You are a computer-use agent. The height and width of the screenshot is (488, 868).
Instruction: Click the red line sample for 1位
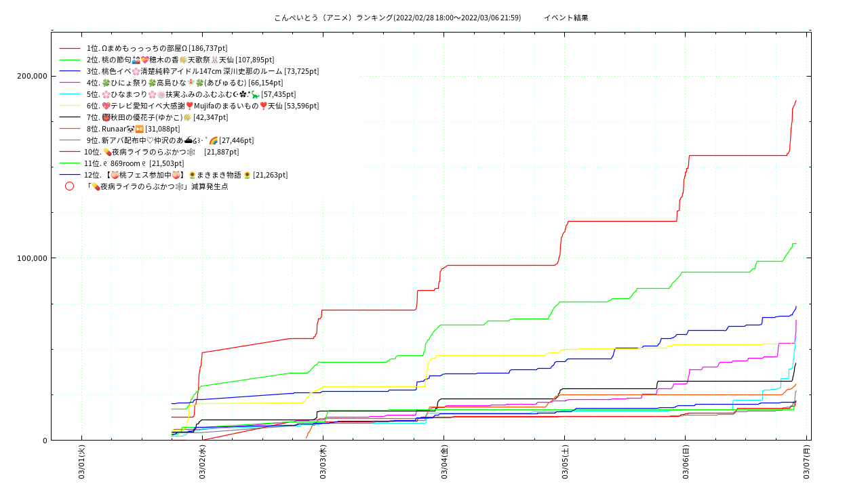[69, 48]
